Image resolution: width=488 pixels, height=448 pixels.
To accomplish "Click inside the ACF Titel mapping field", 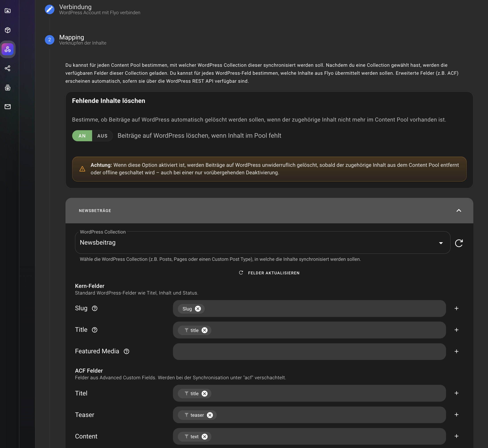I will 309,393.
